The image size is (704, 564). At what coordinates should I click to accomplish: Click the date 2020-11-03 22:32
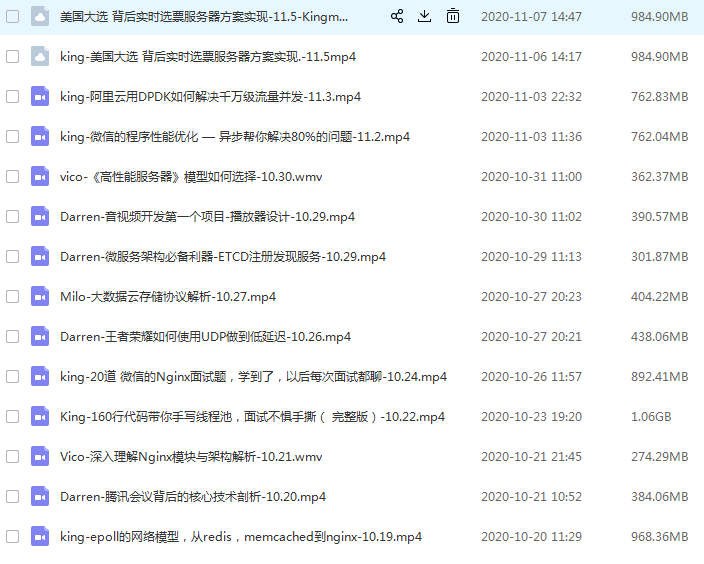coord(532,97)
